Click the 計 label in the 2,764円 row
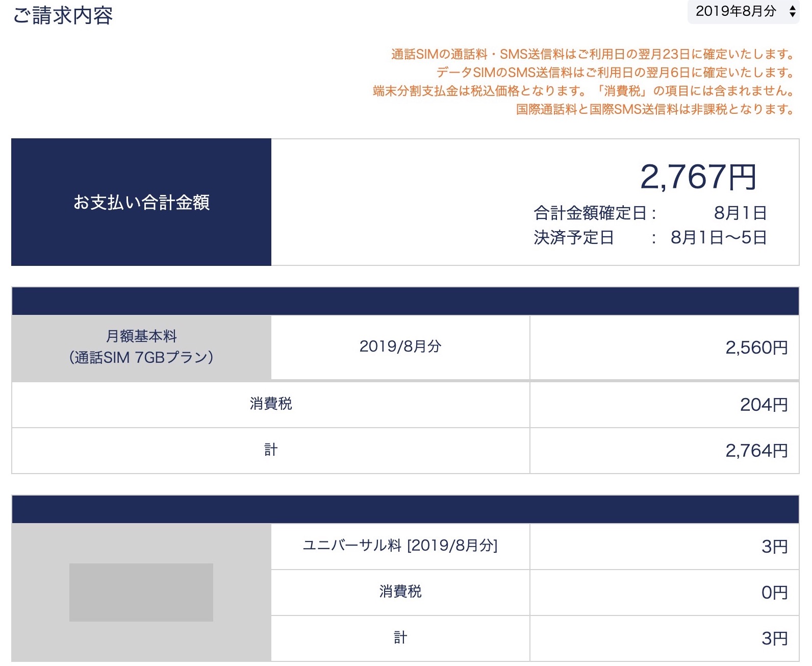Viewport: 812px width, 666px height. (x=271, y=450)
